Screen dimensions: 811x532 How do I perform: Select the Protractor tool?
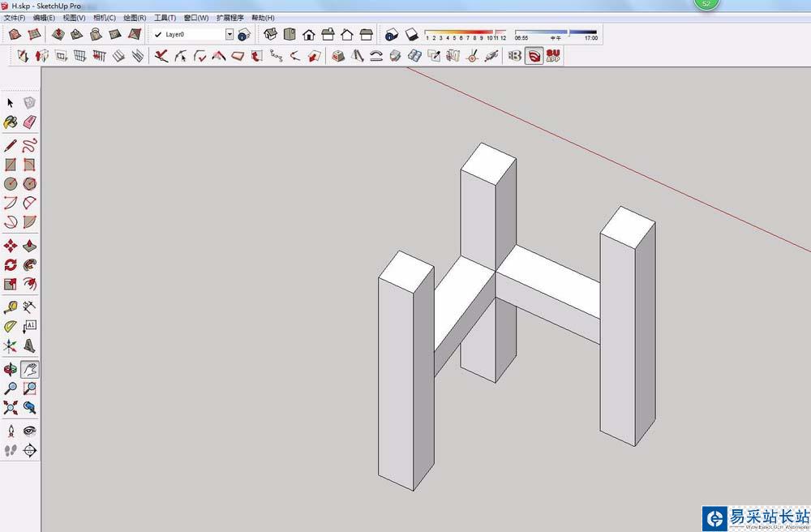[11, 326]
